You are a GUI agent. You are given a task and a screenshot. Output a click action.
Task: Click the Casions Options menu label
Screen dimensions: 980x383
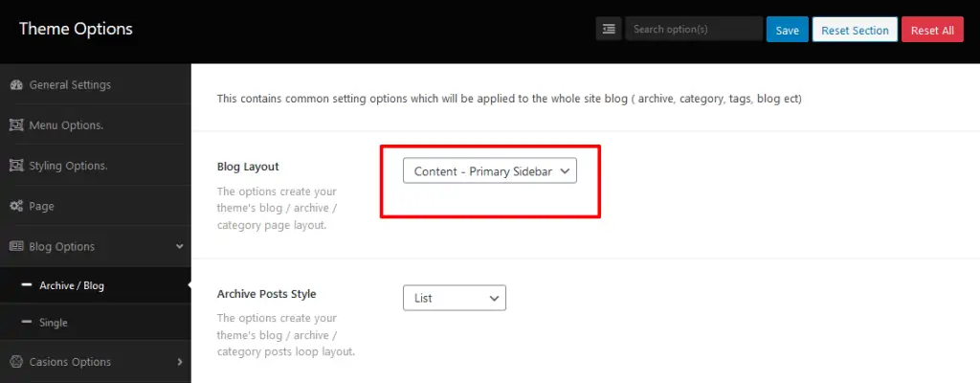coord(70,362)
